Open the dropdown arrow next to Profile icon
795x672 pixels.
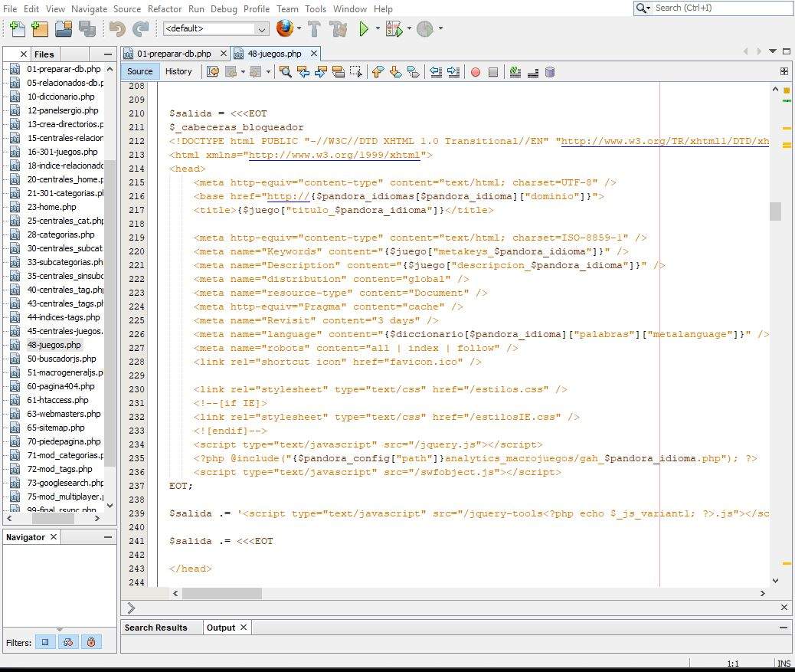coord(440,28)
